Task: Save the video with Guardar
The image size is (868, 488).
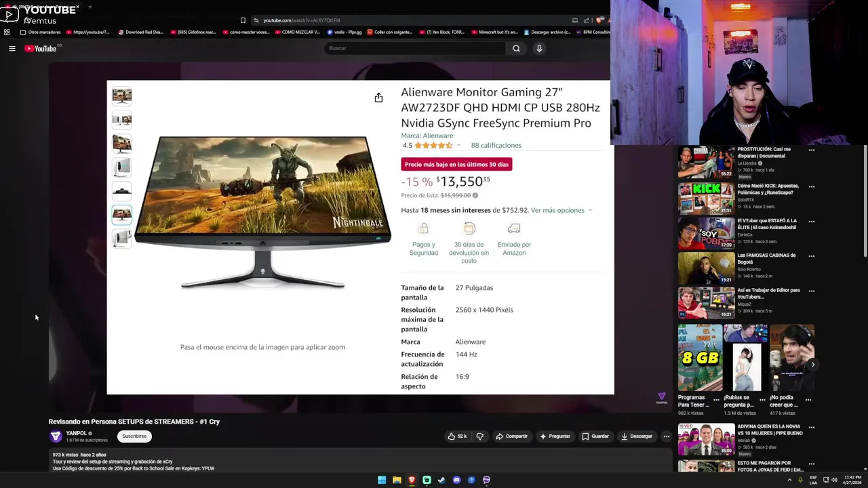Action: click(x=595, y=436)
